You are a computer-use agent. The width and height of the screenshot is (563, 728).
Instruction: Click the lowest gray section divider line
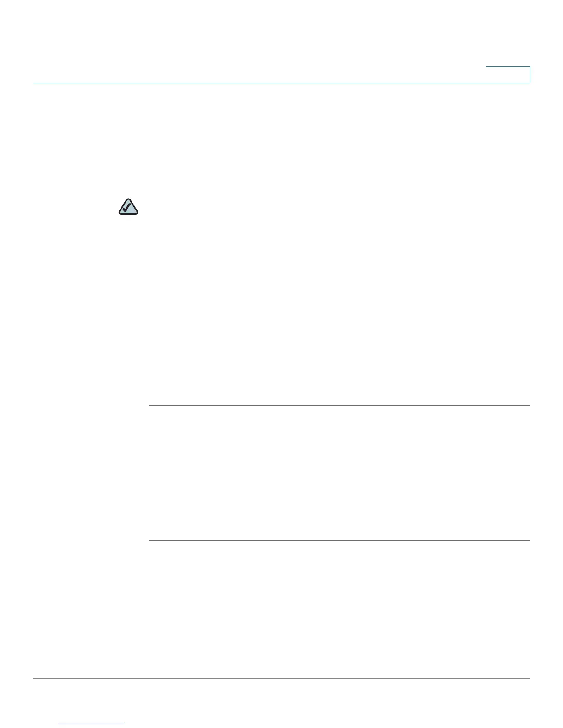coord(339,540)
